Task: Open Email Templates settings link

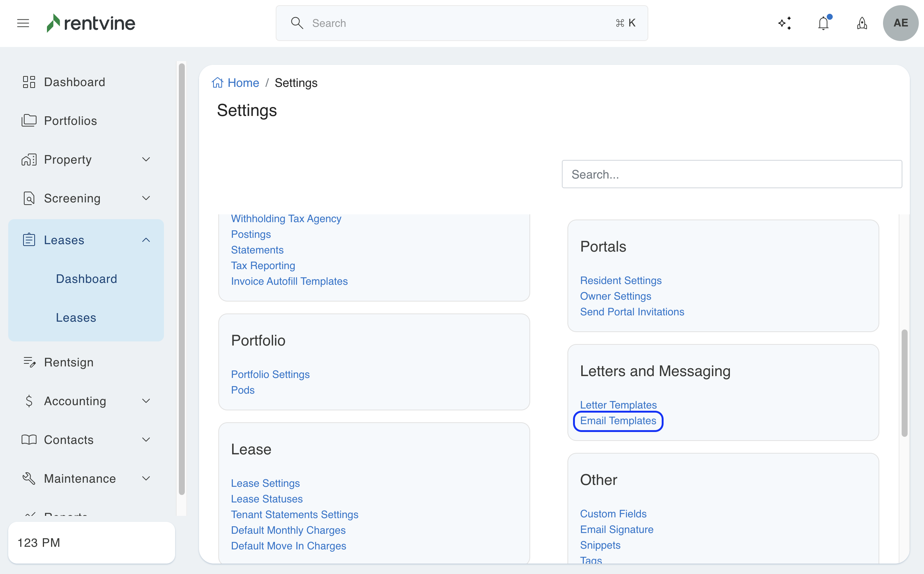Action: pos(618,421)
